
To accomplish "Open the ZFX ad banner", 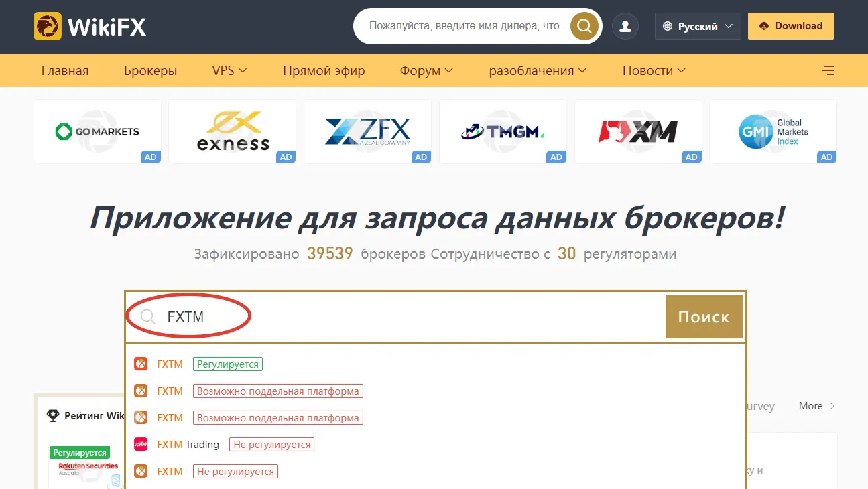I will [367, 131].
